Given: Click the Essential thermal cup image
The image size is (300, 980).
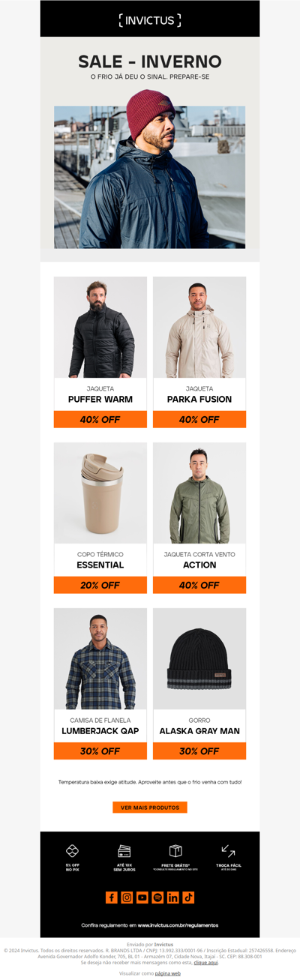Looking at the screenshot, I should pos(100,493).
